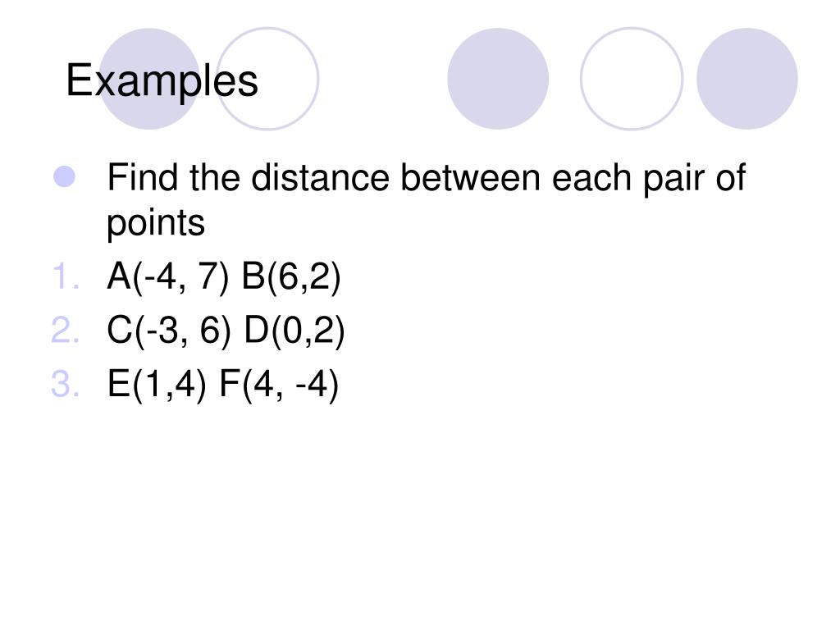The height and width of the screenshot is (630, 840).
Task: Select the text 'Find the distance between each pair of'
Action: coord(426,177)
